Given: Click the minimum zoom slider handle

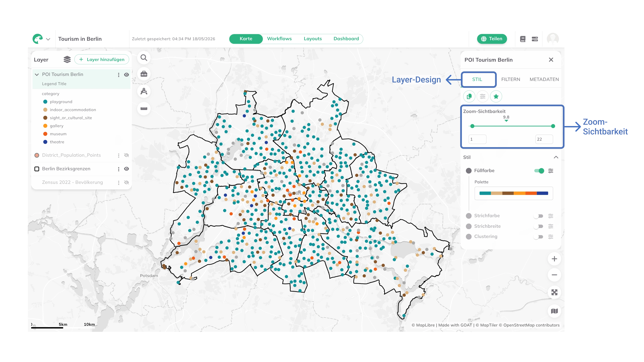Looking at the screenshot, I should 472,126.
